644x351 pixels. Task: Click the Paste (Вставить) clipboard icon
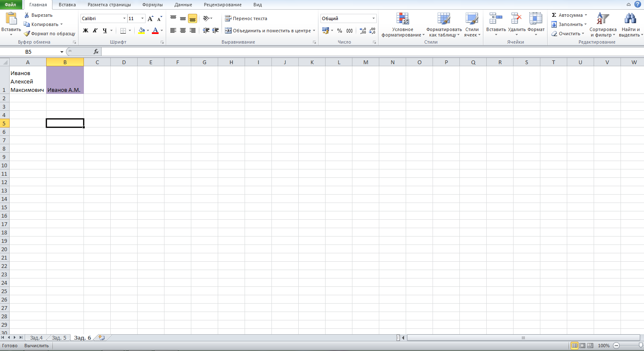pos(11,19)
